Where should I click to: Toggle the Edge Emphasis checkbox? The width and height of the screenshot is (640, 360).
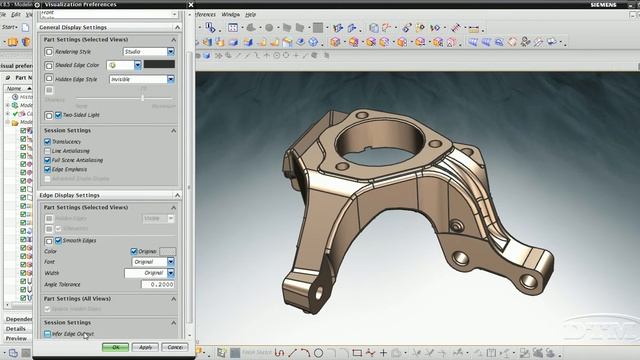pyautogui.click(x=47, y=169)
